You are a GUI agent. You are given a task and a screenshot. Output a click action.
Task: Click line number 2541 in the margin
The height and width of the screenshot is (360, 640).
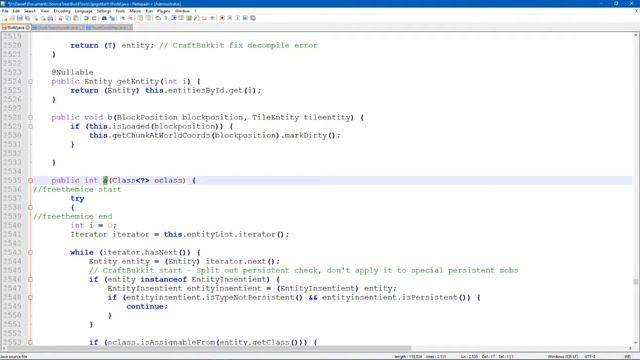[12, 234]
